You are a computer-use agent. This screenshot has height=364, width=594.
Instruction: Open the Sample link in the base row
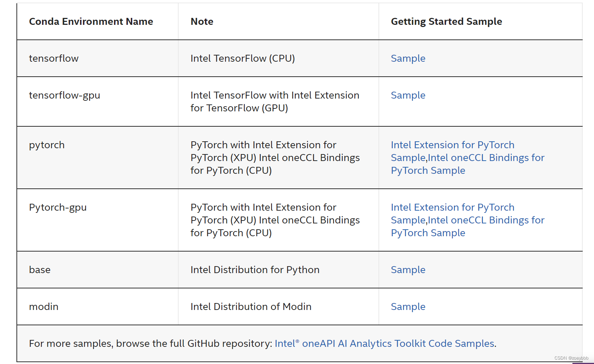pyautogui.click(x=408, y=270)
